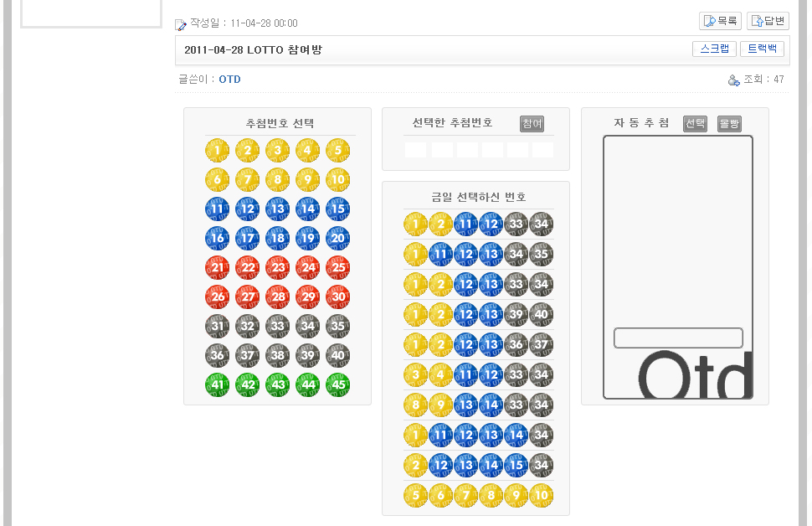Pick blue ball number 20
812x526 pixels.
pos(337,239)
